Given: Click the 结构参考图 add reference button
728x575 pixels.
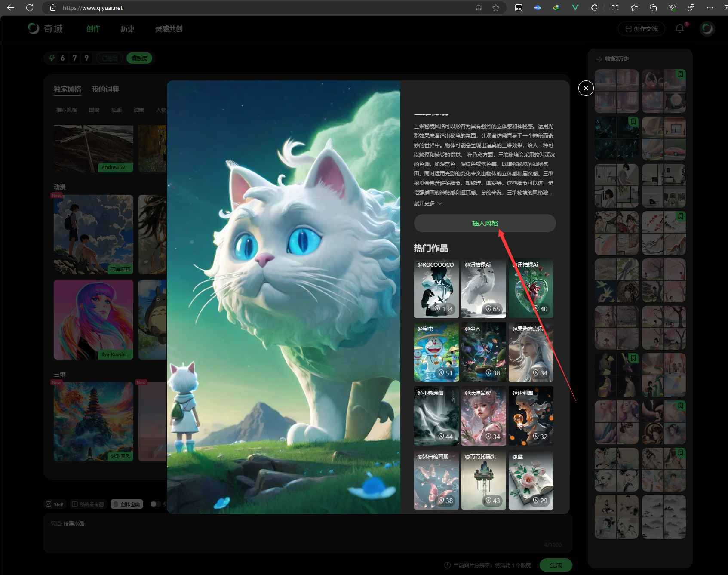Looking at the screenshot, I should (x=88, y=504).
